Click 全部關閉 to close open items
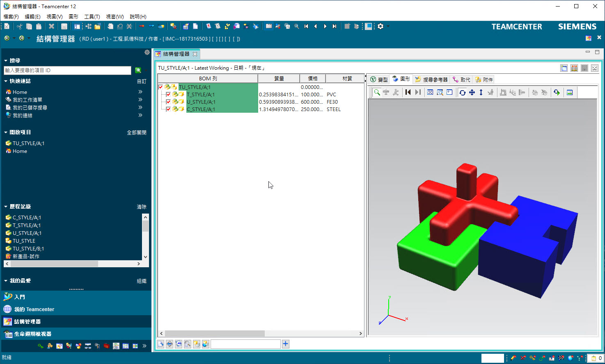The height and width of the screenshot is (364, 605). coord(137,132)
